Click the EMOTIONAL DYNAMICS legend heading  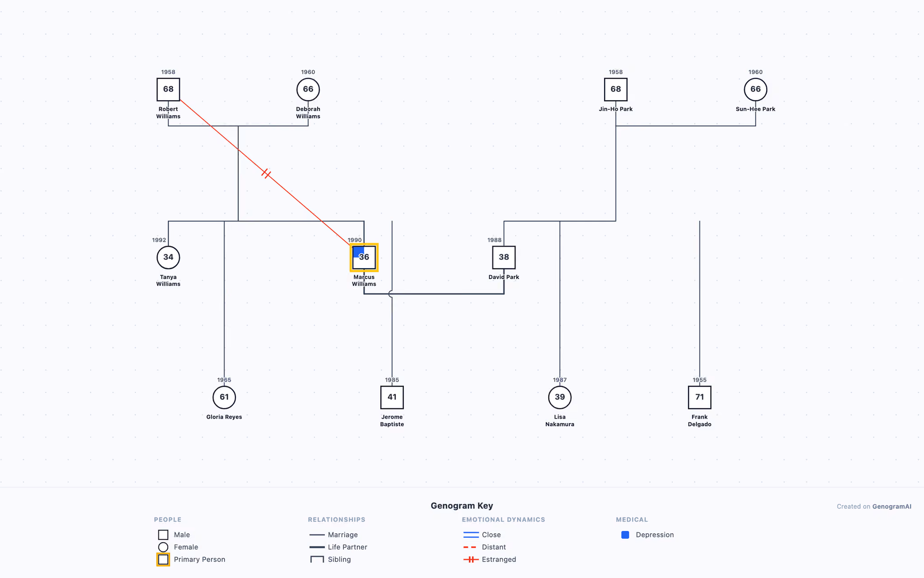point(504,520)
